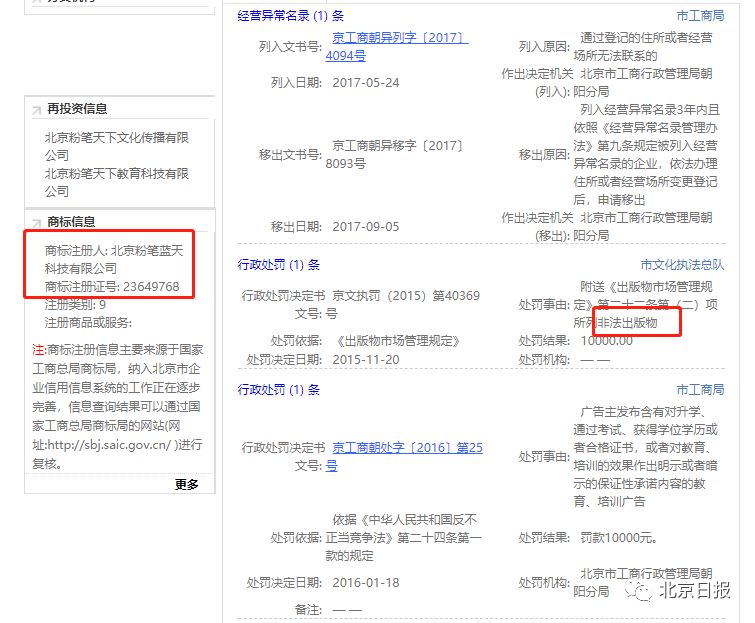Select the penalty date 2015-11-20
Screen dimensions: 755x623
click(365, 360)
